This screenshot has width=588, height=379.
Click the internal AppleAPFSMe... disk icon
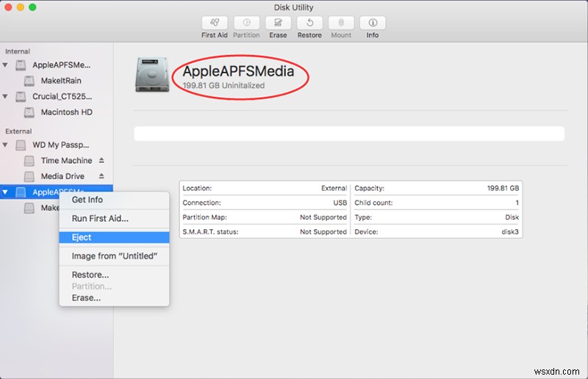21,65
